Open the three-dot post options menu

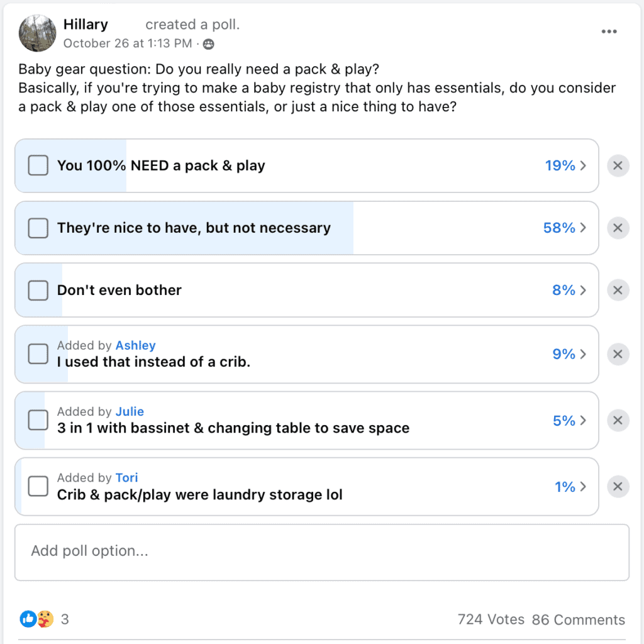609,31
